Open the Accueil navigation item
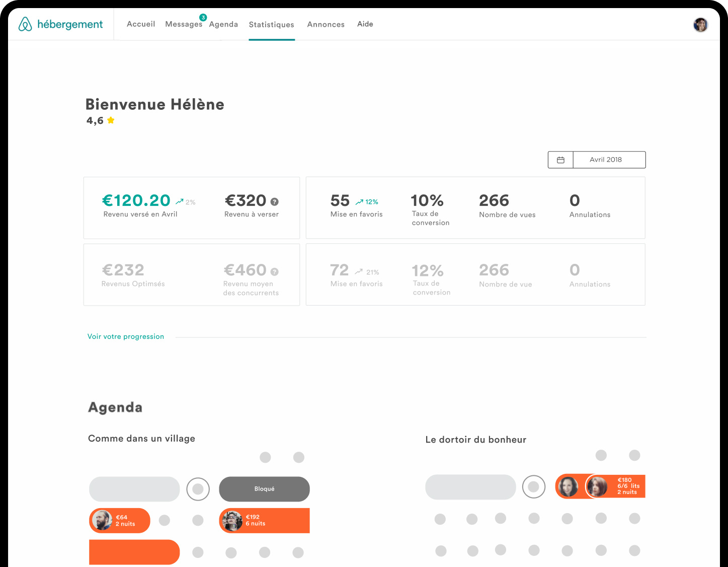 click(141, 24)
